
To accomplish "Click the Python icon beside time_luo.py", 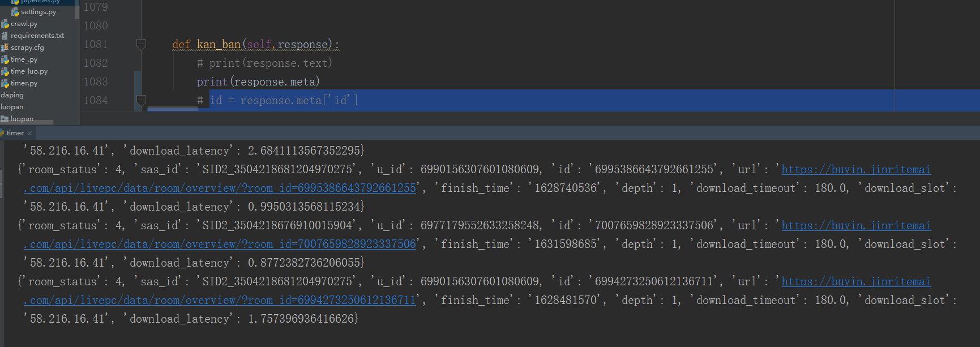I will point(5,71).
